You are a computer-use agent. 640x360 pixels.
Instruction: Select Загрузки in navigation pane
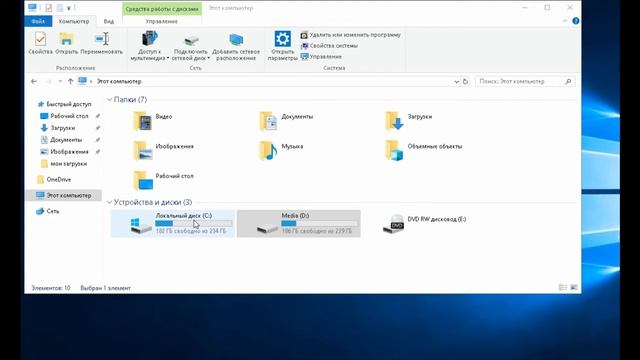tap(58, 128)
